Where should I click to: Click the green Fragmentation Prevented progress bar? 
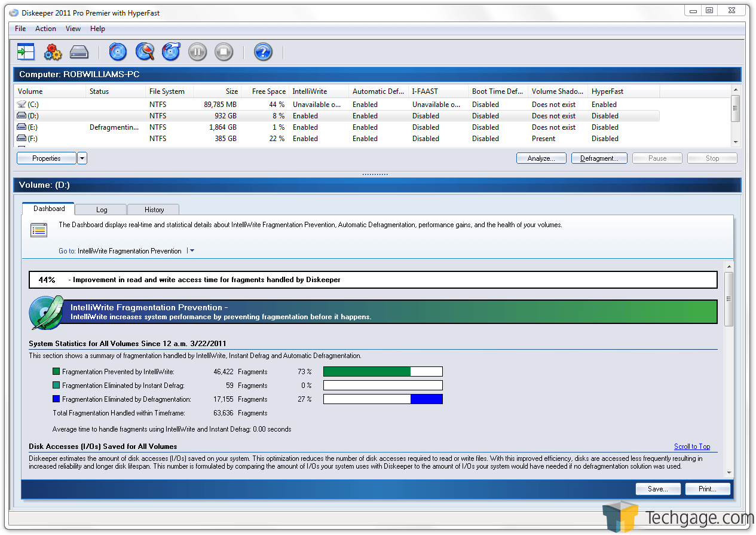(x=383, y=372)
